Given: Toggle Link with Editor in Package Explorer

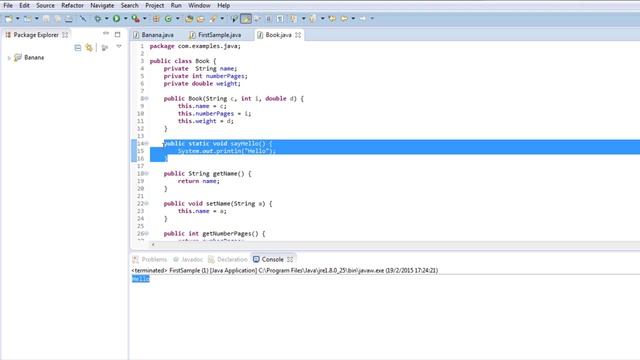Looking at the screenshot, I should tap(89, 48).
